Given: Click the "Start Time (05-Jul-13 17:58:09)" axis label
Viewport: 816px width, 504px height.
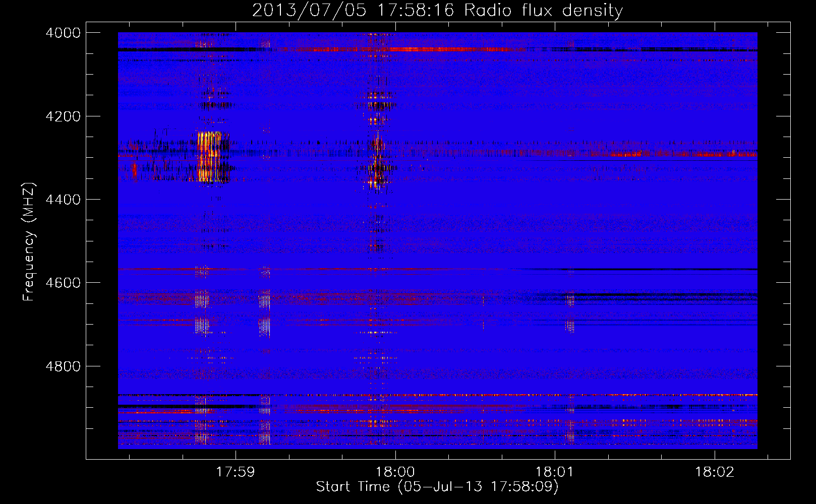Looking at the screenshot, I should pos(437,487).
